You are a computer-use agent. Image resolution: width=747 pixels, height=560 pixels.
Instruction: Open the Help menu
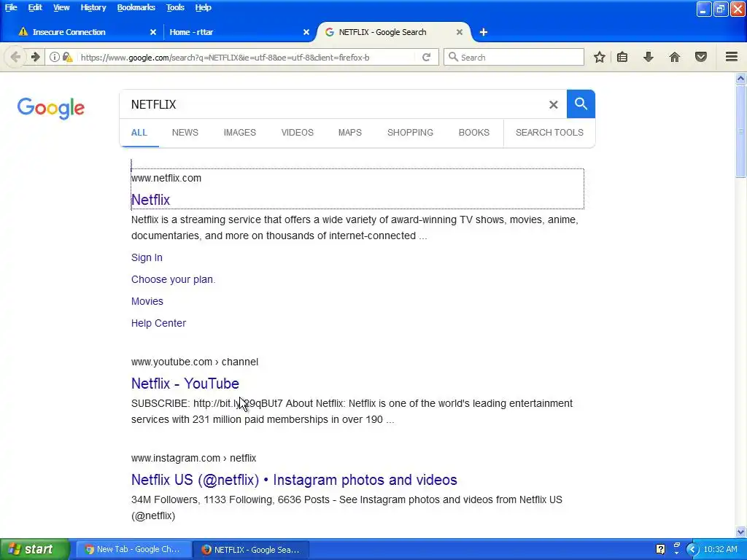[x=203, y=7]
